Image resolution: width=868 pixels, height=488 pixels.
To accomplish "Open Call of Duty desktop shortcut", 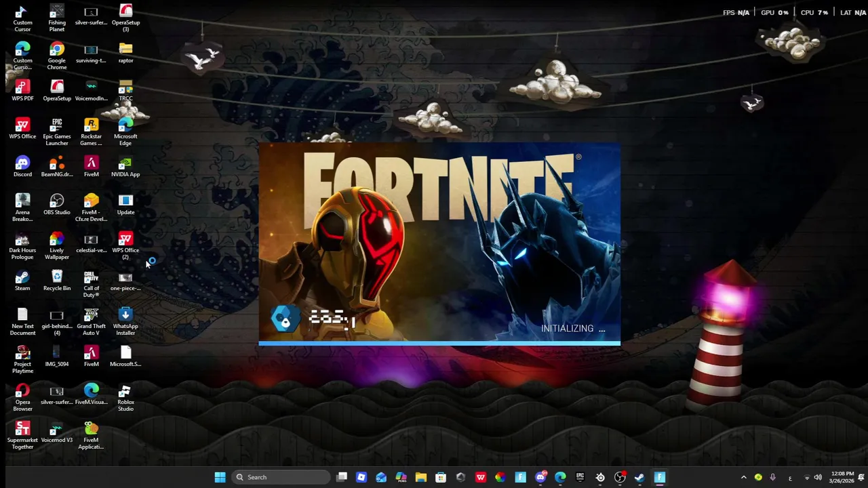I will tap(91, 284).
